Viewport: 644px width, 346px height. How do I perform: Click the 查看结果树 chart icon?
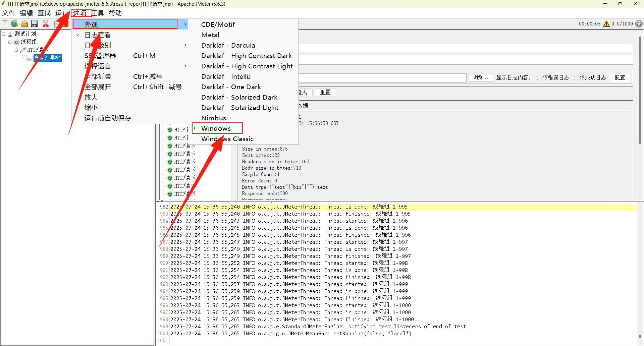pyautogui.click(x=29, y=58)
